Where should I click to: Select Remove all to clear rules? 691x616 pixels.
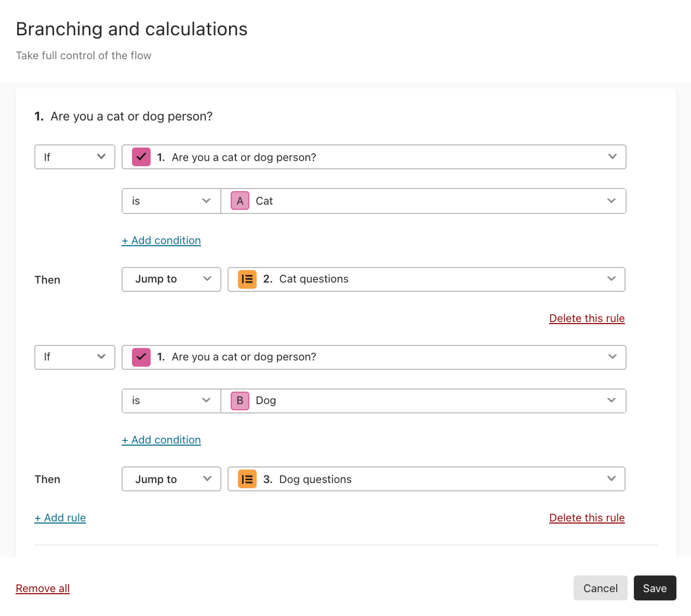[43, 588]
